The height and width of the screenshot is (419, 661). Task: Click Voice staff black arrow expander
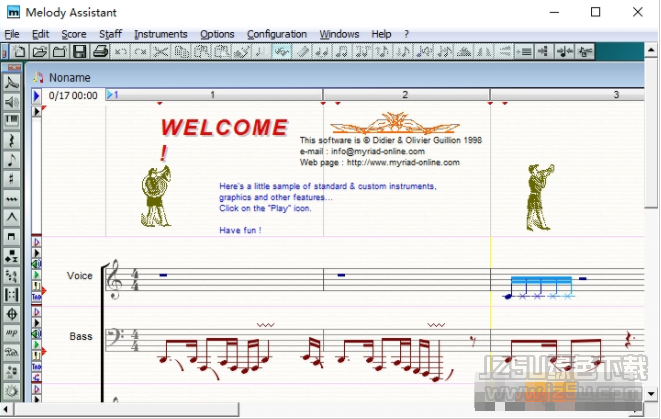[37, 253]
